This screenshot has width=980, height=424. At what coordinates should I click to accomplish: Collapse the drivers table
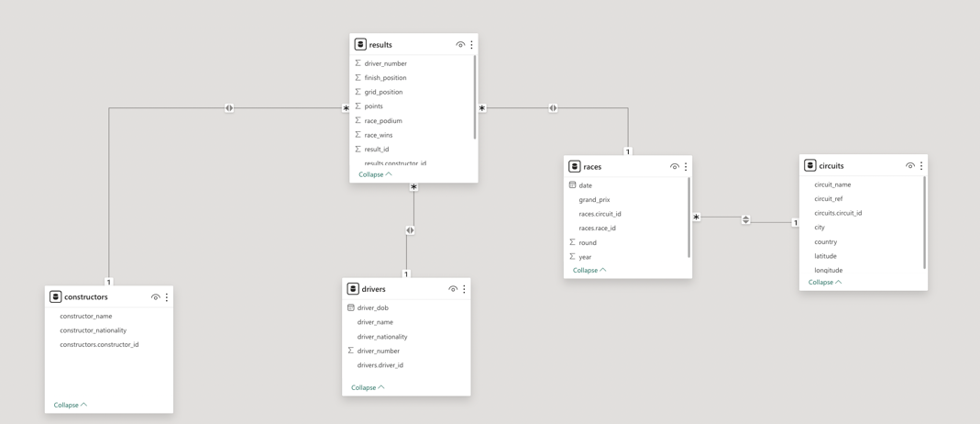[x=368, y=387]
